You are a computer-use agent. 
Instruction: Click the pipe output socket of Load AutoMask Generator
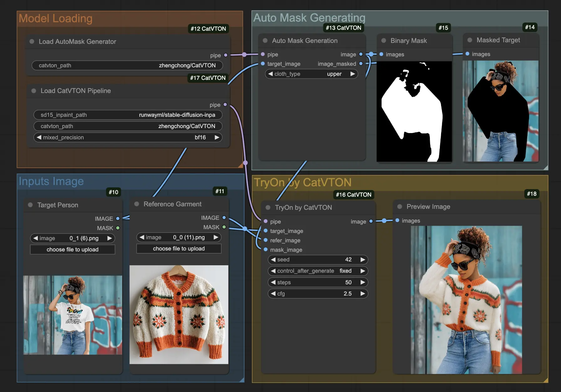pos(226,55)
